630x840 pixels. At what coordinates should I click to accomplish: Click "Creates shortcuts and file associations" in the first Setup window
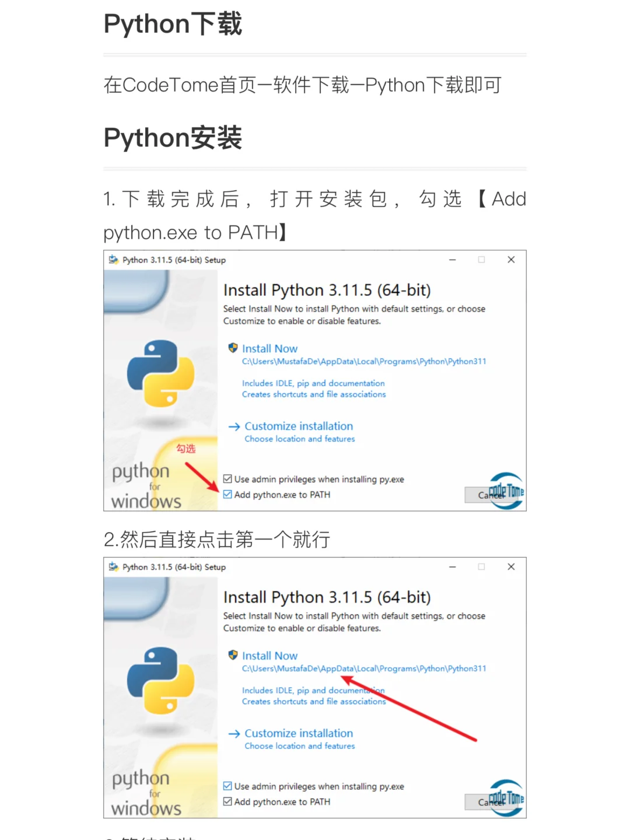coord(314,394)
